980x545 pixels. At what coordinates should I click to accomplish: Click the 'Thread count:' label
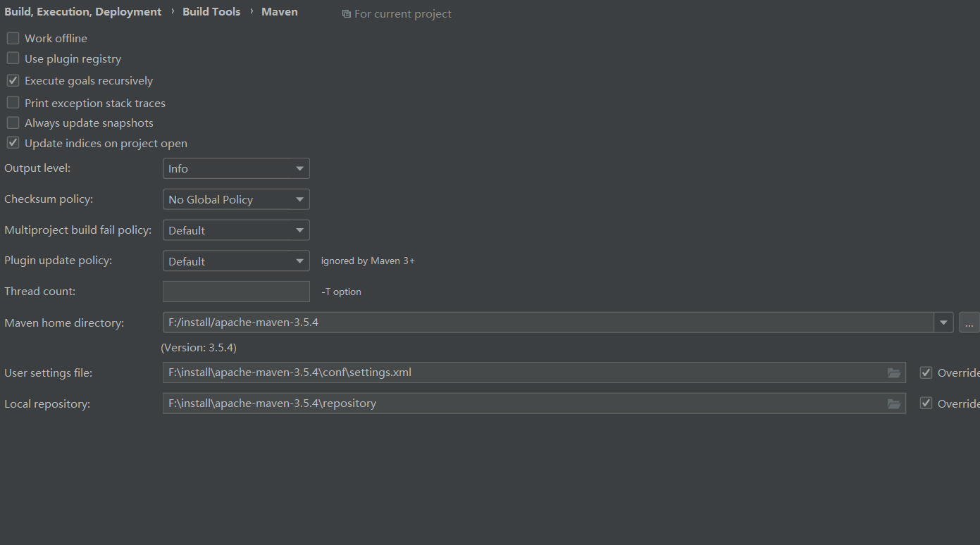[x=39, y=292]
